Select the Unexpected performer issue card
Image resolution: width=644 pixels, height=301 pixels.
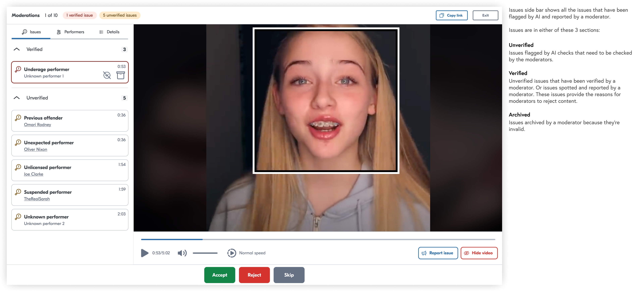(x=70, y=145)
